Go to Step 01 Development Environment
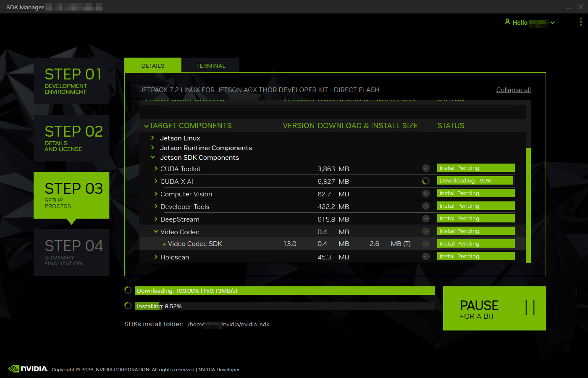Image resolution: width=588 pixels, height=378 pixels. [x=71, y=81]
